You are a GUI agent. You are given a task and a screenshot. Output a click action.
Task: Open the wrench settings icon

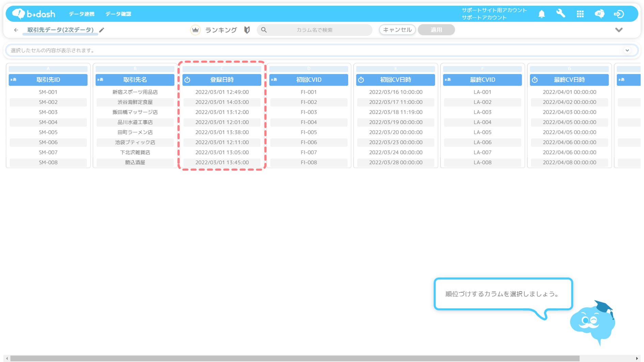point(561,14)
